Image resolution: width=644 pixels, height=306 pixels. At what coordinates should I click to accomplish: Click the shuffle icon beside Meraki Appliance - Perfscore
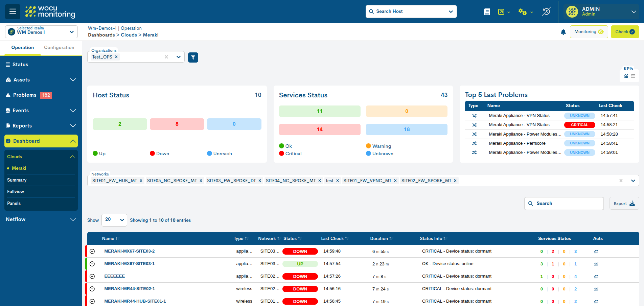point(475,143)
